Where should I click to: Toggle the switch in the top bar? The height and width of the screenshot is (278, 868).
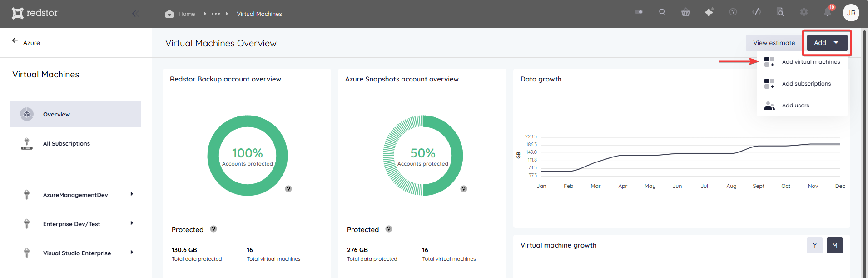point(639,12)
